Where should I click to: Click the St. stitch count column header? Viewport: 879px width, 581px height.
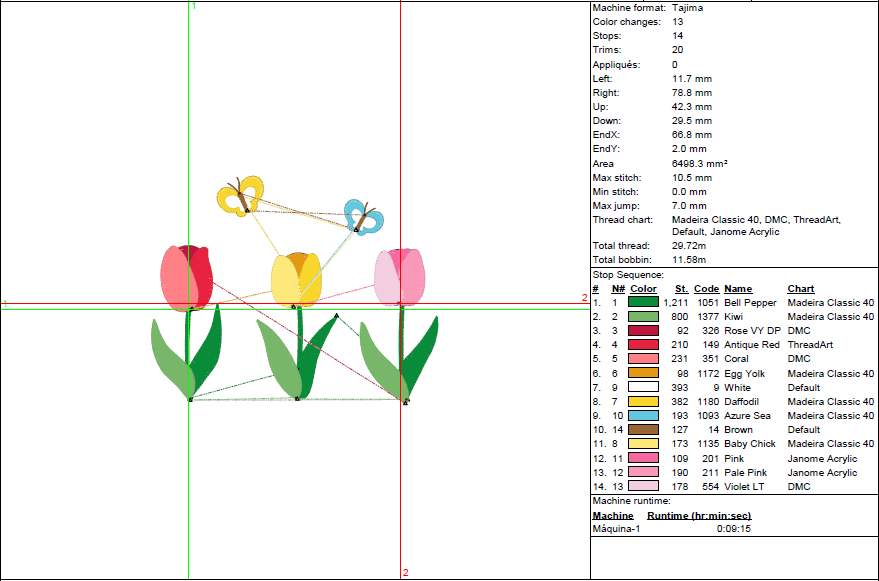click(681, 289)
